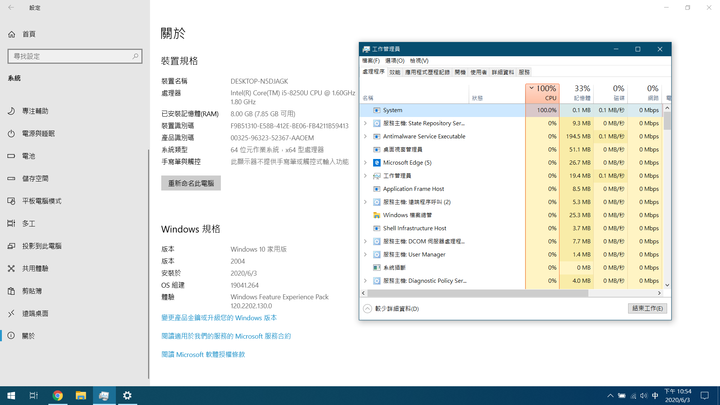The image size is (720, 405).
Task: Click the search magnifier icon in Settings
Action: 135,56
